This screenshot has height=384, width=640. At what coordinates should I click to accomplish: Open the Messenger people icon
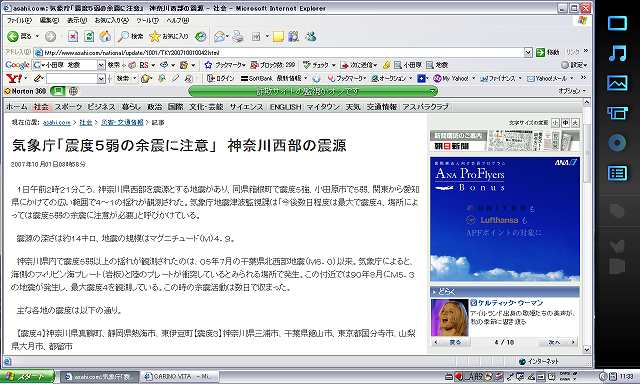coord(310,36)
